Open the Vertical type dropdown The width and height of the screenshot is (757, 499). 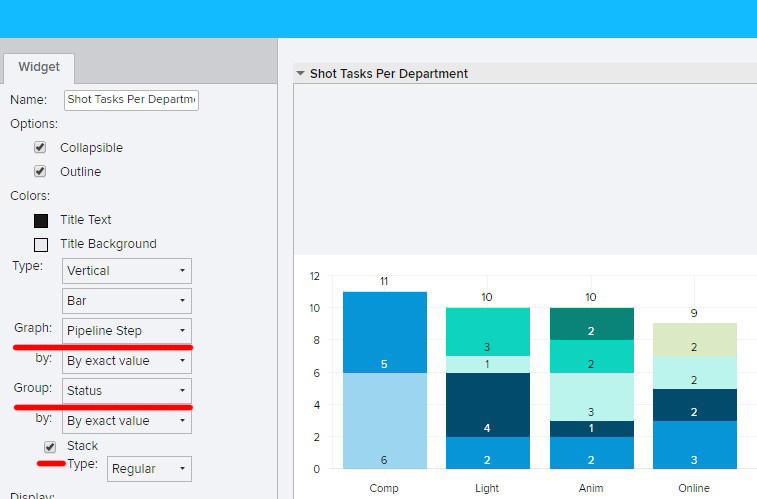click(127, 271)
